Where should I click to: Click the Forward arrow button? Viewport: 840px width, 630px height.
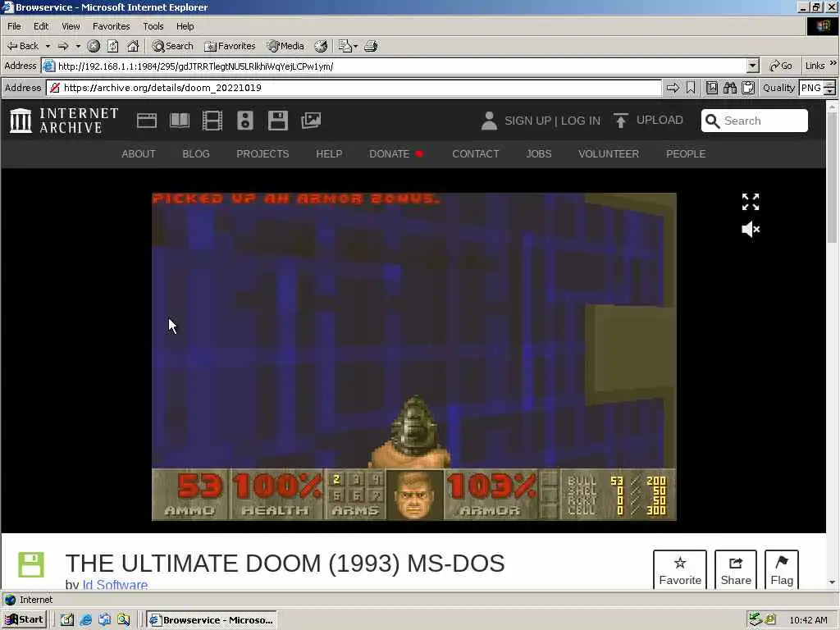coord(63,46)
